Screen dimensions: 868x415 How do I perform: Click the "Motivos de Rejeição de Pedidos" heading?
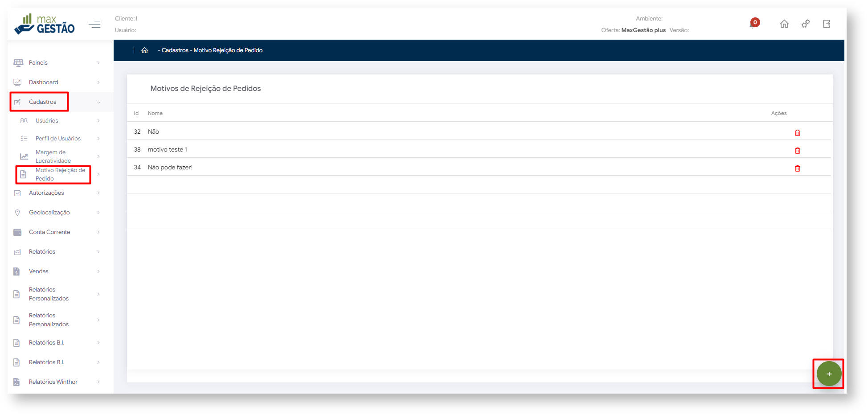point(205,88)
